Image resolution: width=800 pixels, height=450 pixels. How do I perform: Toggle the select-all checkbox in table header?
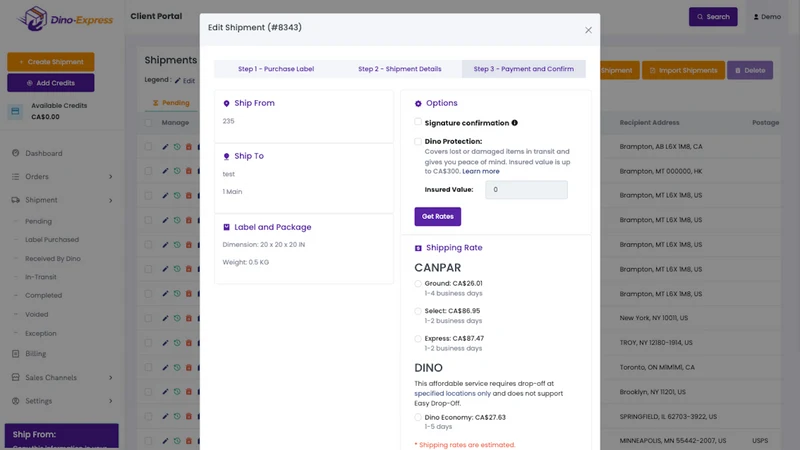(148, 122)
